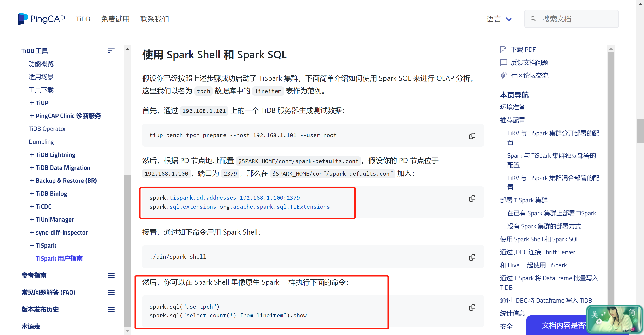Go to 通过 JDBC 连接 Thrift Server section link

click(x=537, y=252)
